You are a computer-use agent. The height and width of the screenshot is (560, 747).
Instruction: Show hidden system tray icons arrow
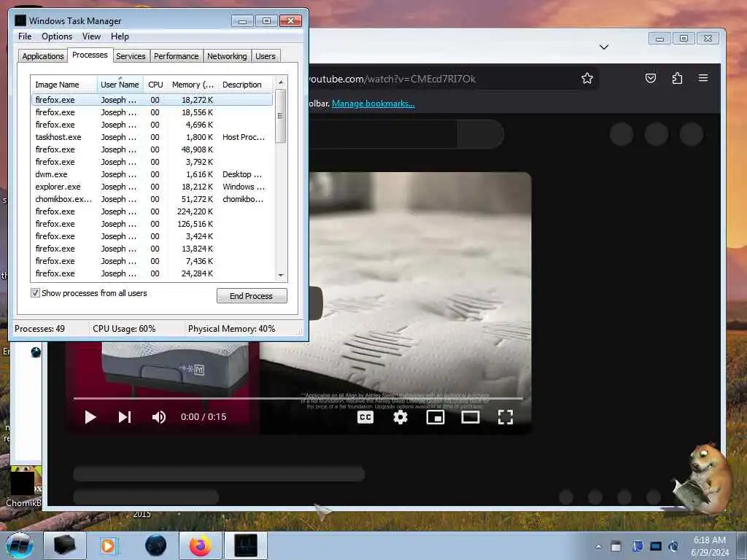(598, 546)
